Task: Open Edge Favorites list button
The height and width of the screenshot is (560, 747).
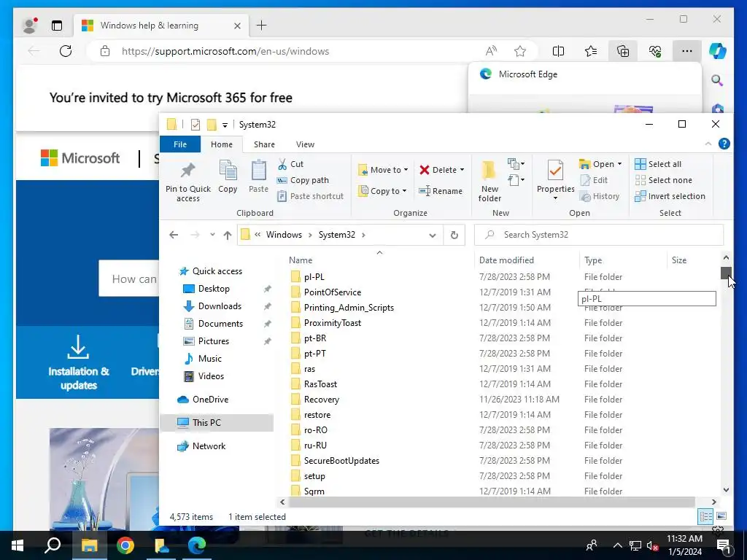Action: [591, 51]
